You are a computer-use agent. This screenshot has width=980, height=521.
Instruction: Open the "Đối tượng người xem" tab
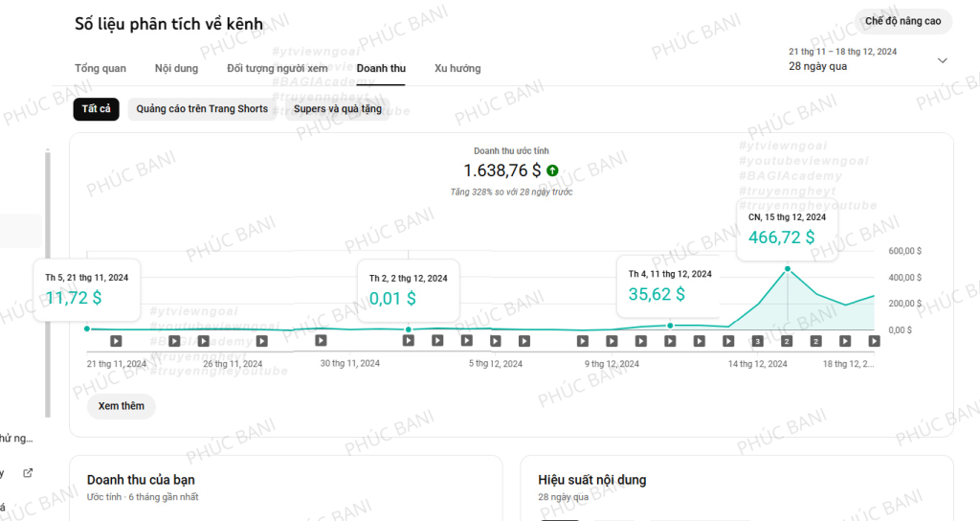(x=278, y=69)
